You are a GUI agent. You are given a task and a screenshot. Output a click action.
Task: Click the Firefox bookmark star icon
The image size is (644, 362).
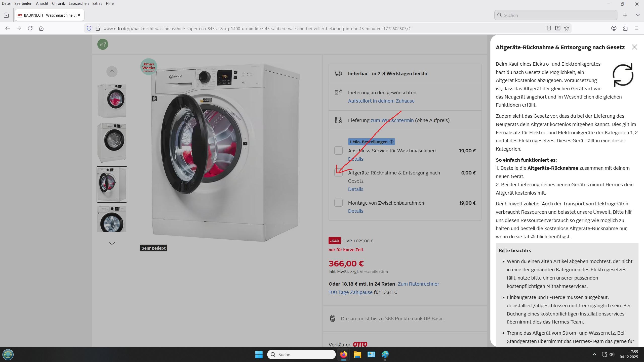[x=567, y=28]
